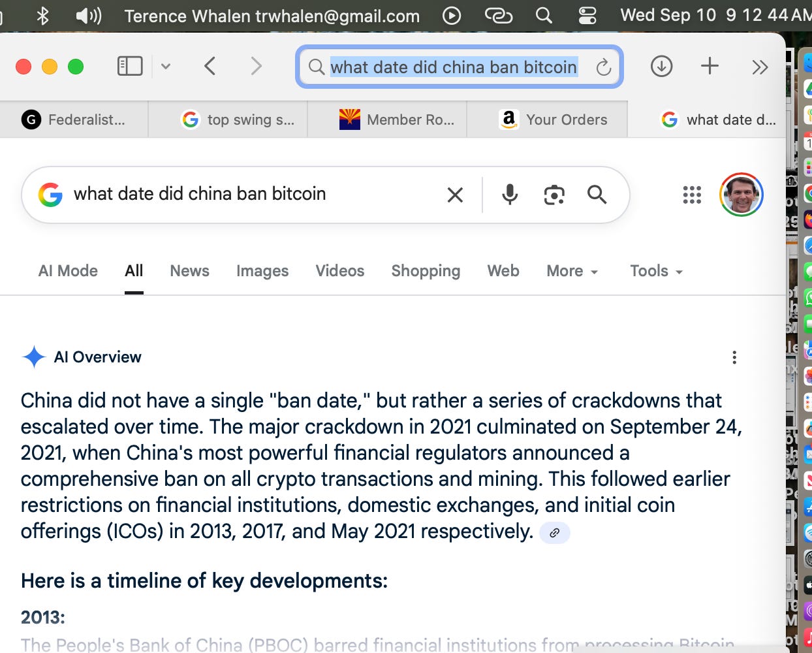This screenshot has height=653, width=812.
Task: Go back to the previous page
Action: click(210, 66)
